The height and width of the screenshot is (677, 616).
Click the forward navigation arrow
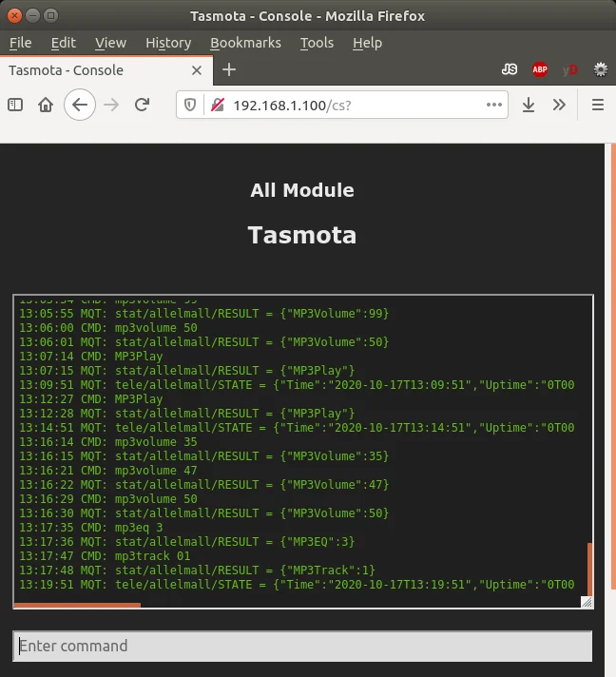[x=111, y=105]
